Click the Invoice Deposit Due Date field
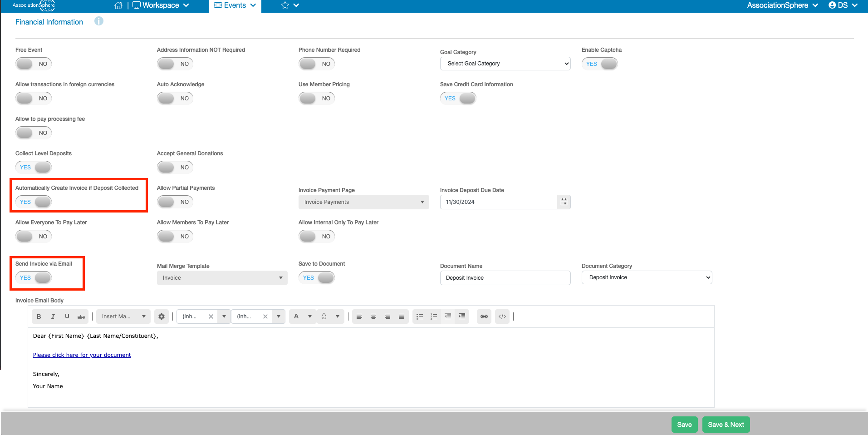This screenshot has width=868, height=435. pyautogui.click(x=499, y=202)
